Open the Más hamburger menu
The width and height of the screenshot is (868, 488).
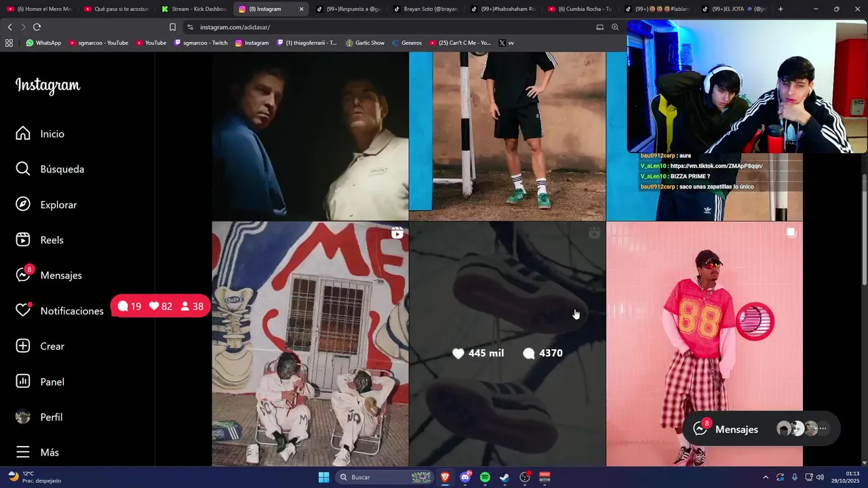tap(37, 452)
